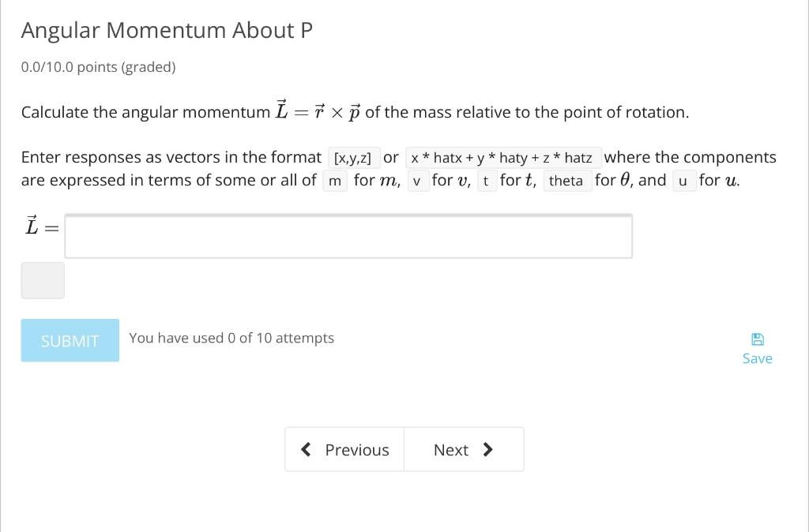Click the theta variable token
This screenshot has height=532, width=809.
(x=567, y=181)
